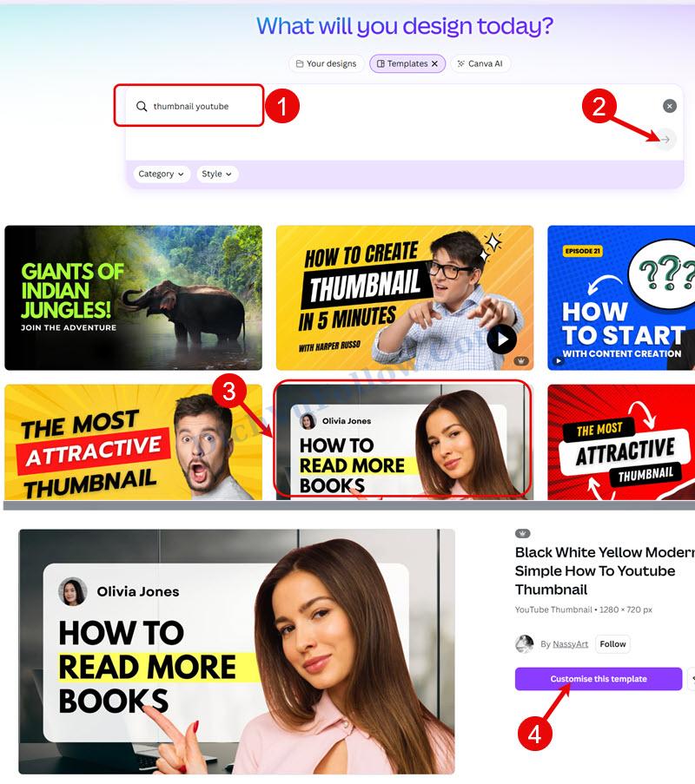Submit search with the arrow button
695x784 pixels.
(x=665, y=140)
